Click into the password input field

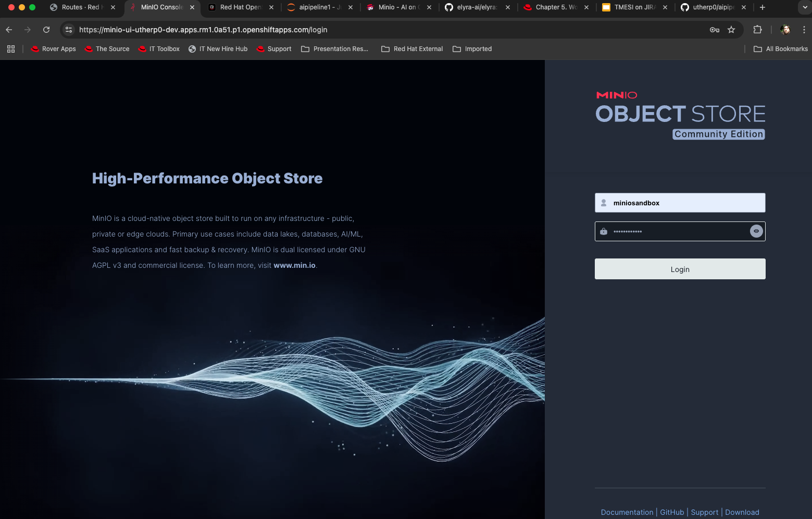672,231
